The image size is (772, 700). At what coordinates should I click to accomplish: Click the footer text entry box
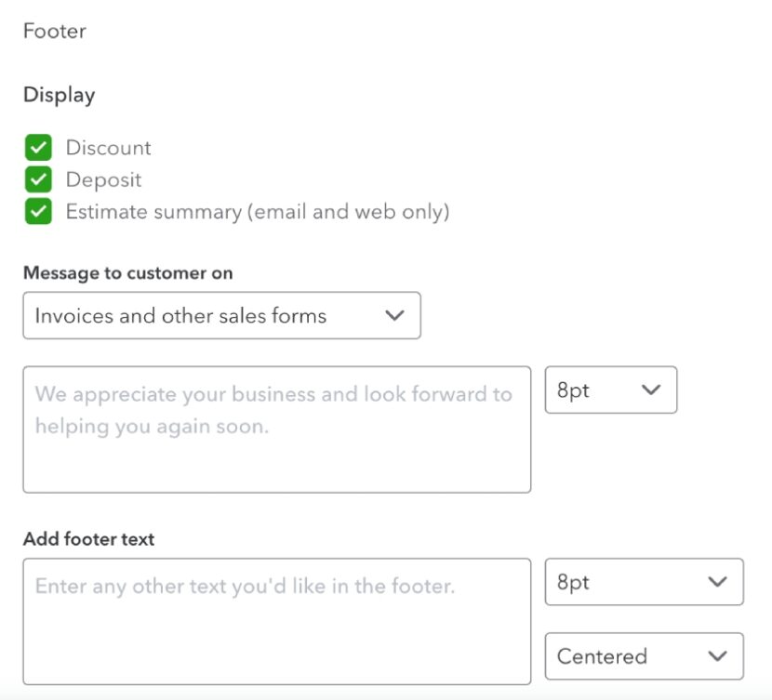[x=277, y=621]
